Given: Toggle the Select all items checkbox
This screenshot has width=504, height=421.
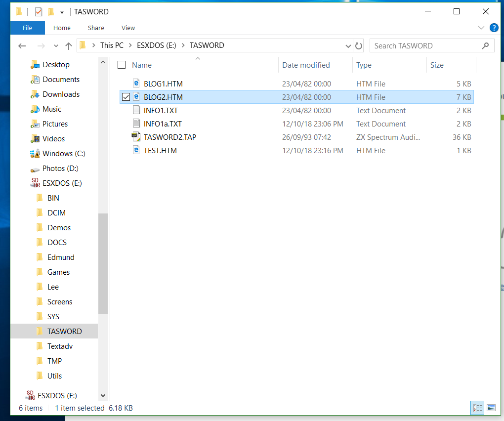Looking at the screenshot, I should 122,65.
